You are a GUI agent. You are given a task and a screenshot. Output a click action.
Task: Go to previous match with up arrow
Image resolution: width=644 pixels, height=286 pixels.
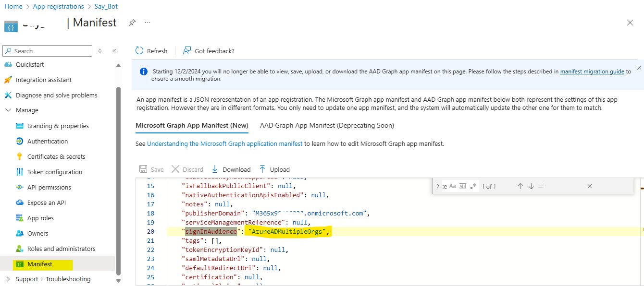(520, 186)
